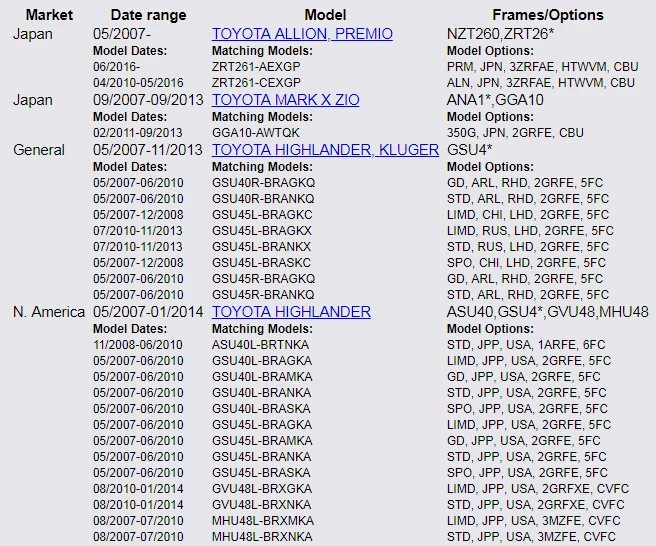Image resolution: width=656 pixels, height=546 pixels.
Task: Click date range 05/2007- for Allion
Action: pos(122,34)
